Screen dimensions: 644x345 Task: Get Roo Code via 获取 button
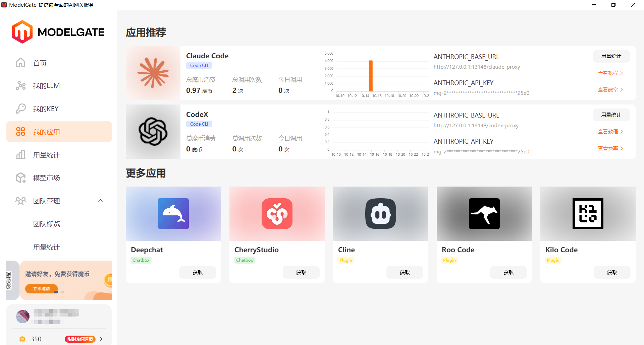point(508,272)
